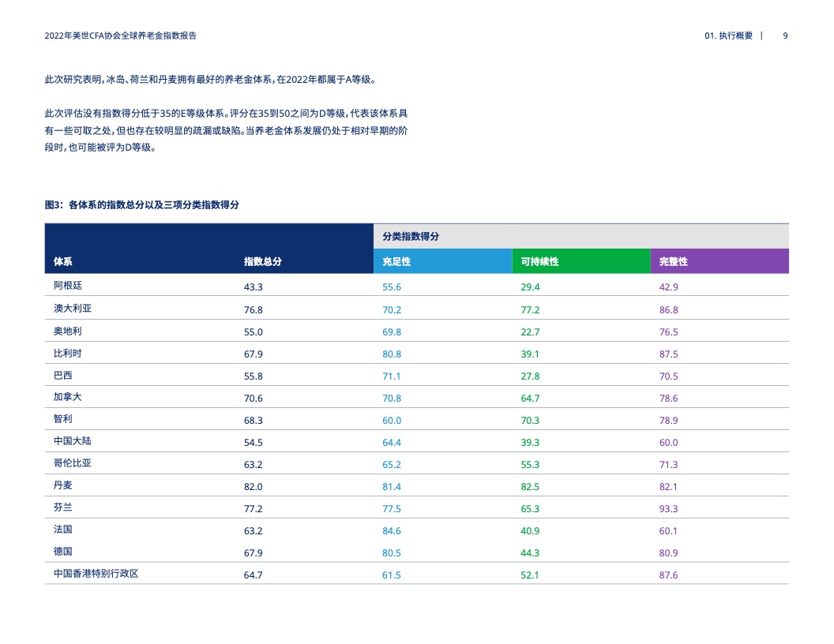Viewport: 834px width, 644px height.
Task: Click the report title in the page header
Action: click(121, 36)
